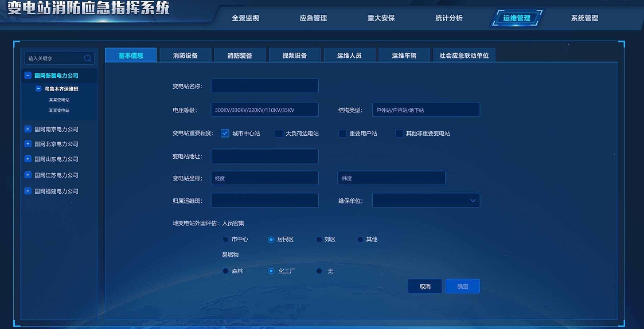Click the 结构类型 input field
The height and width of the screenshot is (329, 644).
426,109
